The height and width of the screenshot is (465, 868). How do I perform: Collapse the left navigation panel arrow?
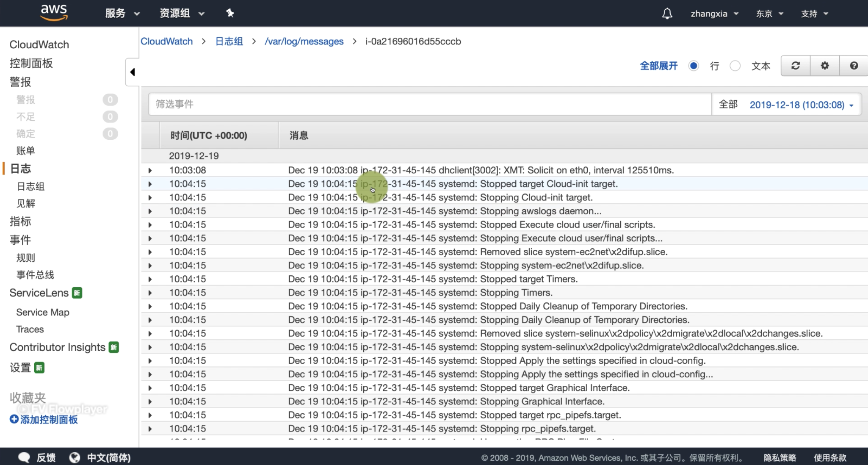133,72
